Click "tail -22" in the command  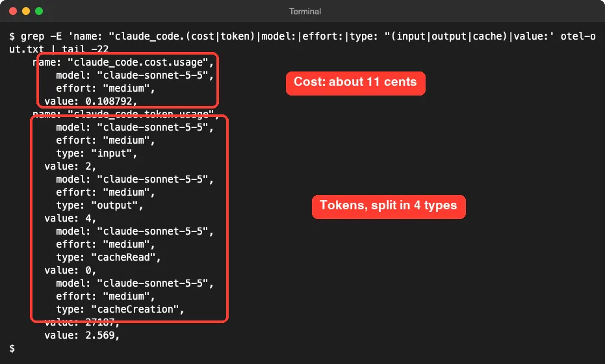pos(85,49)
